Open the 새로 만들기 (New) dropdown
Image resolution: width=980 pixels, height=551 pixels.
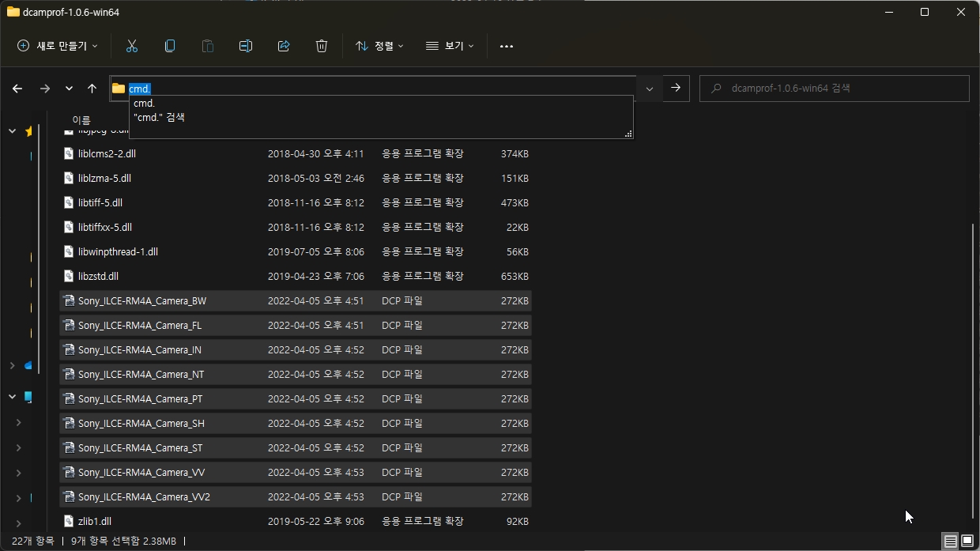58,46
